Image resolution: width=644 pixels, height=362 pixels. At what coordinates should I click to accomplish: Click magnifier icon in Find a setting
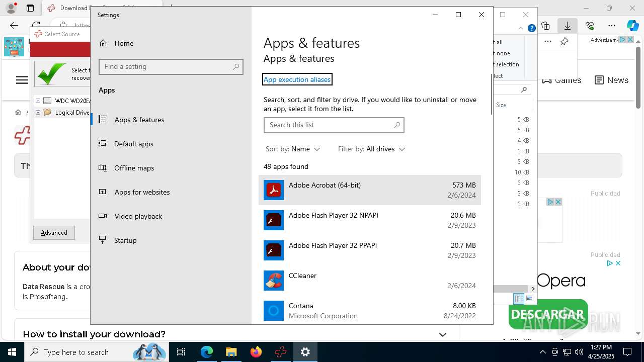click(236, 66)
